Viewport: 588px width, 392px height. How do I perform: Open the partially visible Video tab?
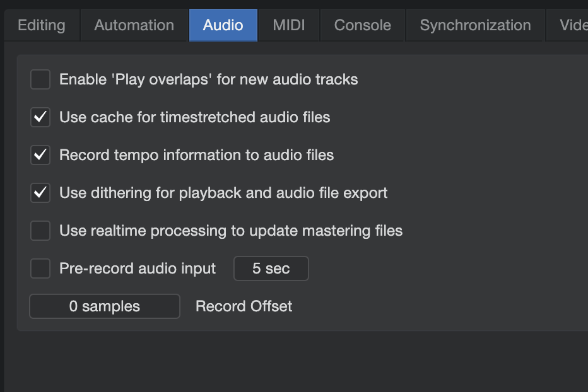click(573, 25)
